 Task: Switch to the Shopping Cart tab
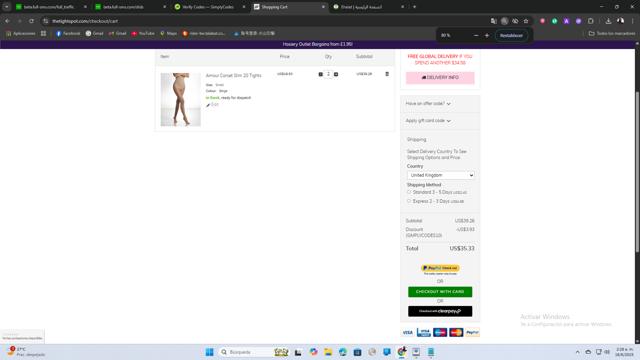pyautogui.click(x=289, y=7)
